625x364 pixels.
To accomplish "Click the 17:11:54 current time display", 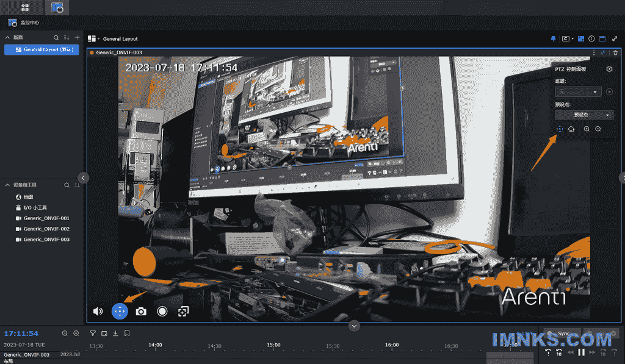I will [x=21, y=334].
